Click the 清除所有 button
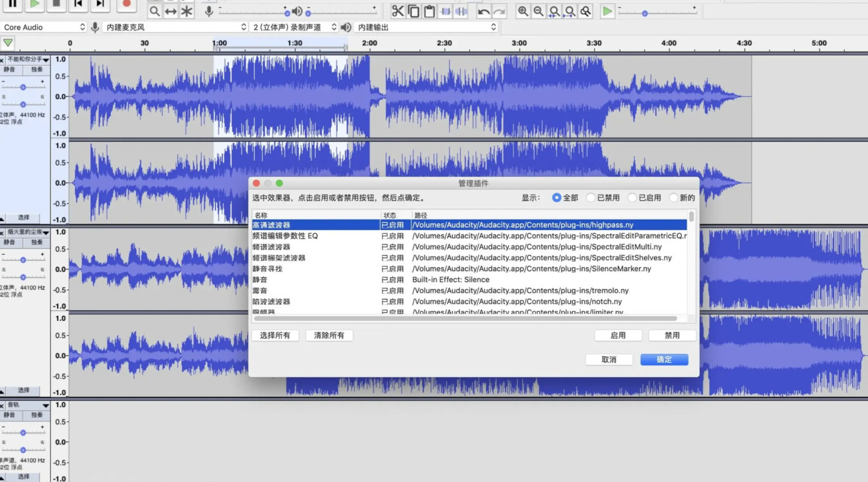The height and width of the screenshot is (482, 868). [329, 336]
